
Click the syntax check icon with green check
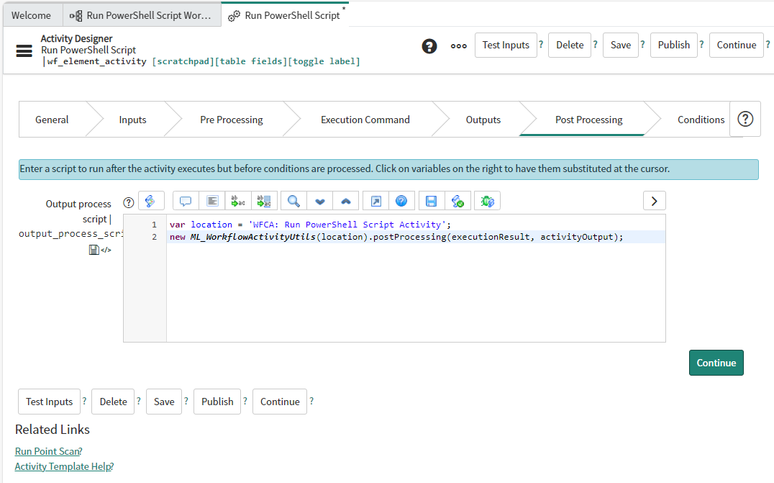(458, 201)
